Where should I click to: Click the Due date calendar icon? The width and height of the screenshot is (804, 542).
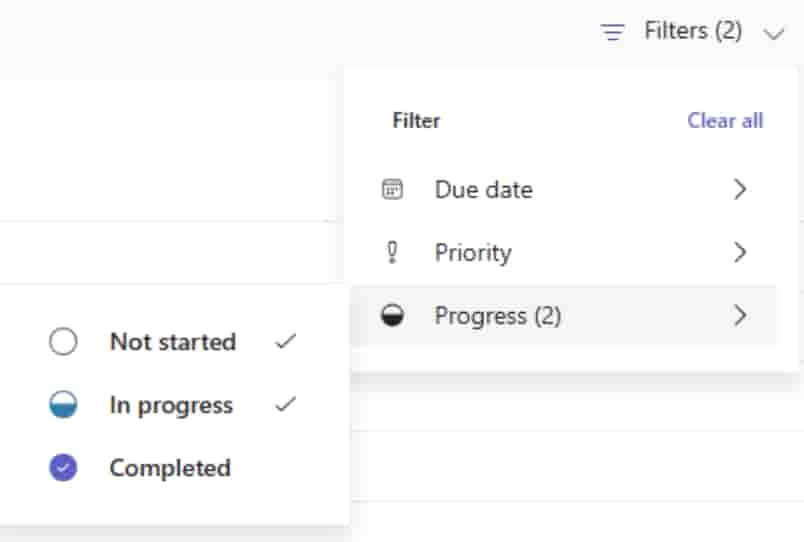(393, 189)
